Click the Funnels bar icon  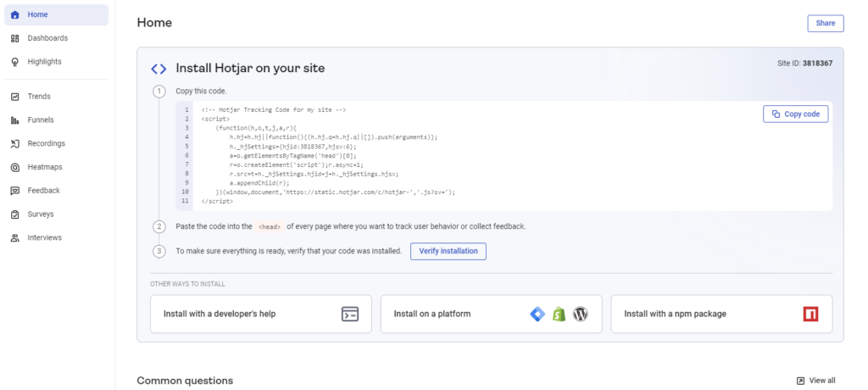(x=15, y=120)
